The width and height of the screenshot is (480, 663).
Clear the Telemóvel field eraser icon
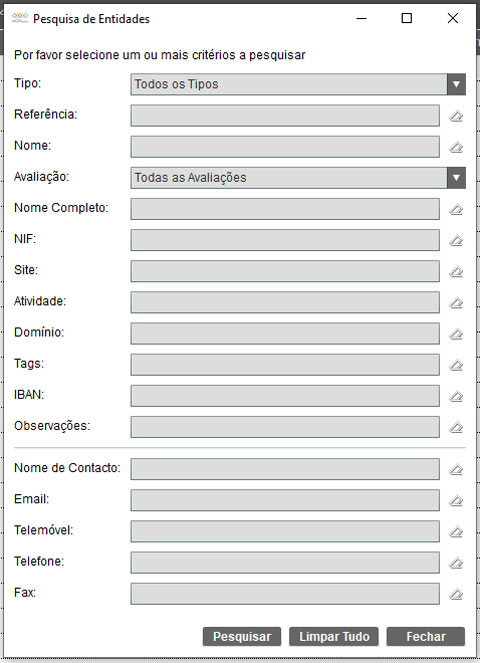[x=456, y=531]
